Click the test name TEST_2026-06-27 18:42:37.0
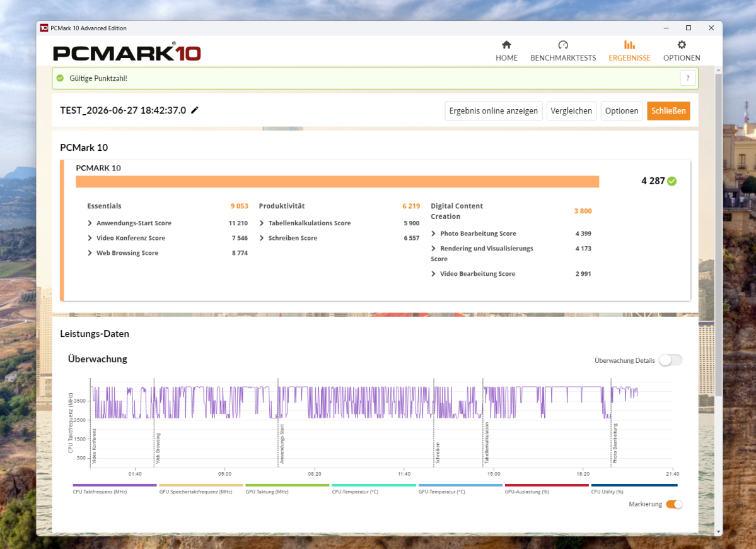The width and height of the screenshot is (756, 549). pyautogui.click(x=123, y=110)
